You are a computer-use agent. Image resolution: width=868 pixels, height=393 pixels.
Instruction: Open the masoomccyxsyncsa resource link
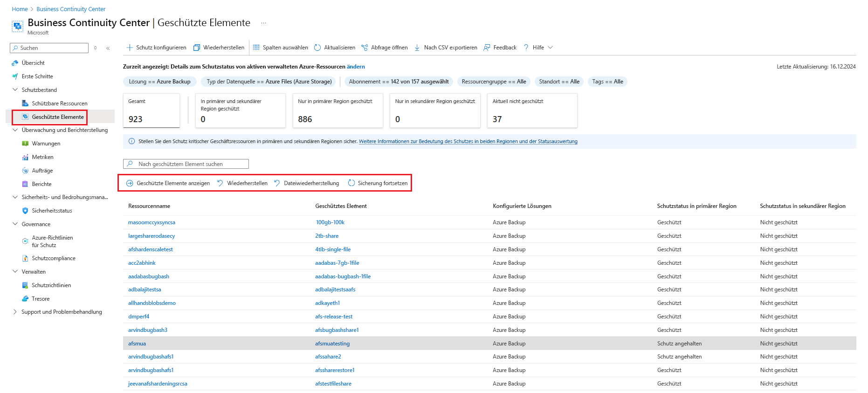click(152, 222)
